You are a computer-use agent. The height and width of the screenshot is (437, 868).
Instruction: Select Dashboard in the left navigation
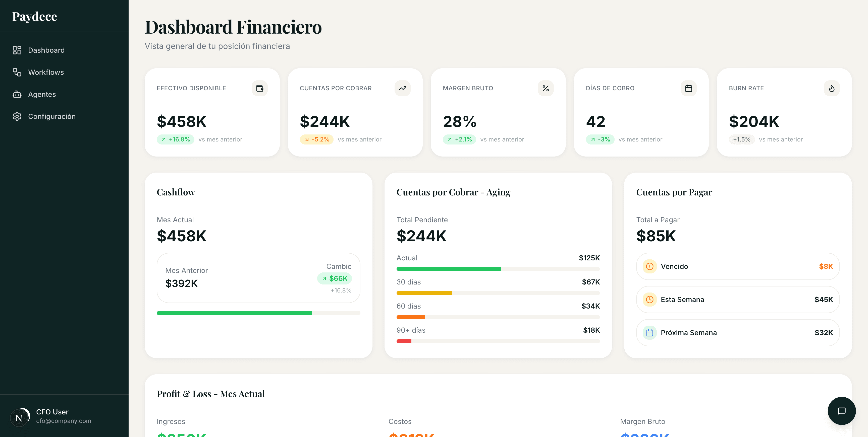[46, 50]
